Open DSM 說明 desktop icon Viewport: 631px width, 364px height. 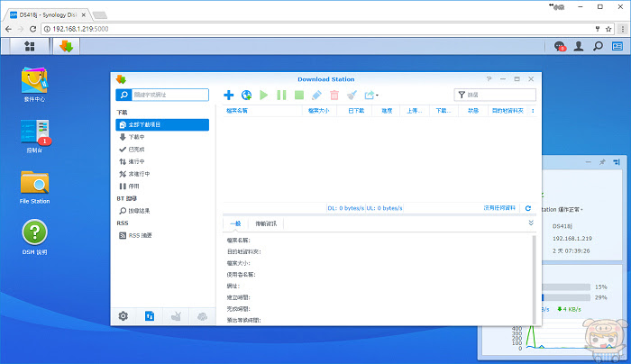[x=34, y=237]
